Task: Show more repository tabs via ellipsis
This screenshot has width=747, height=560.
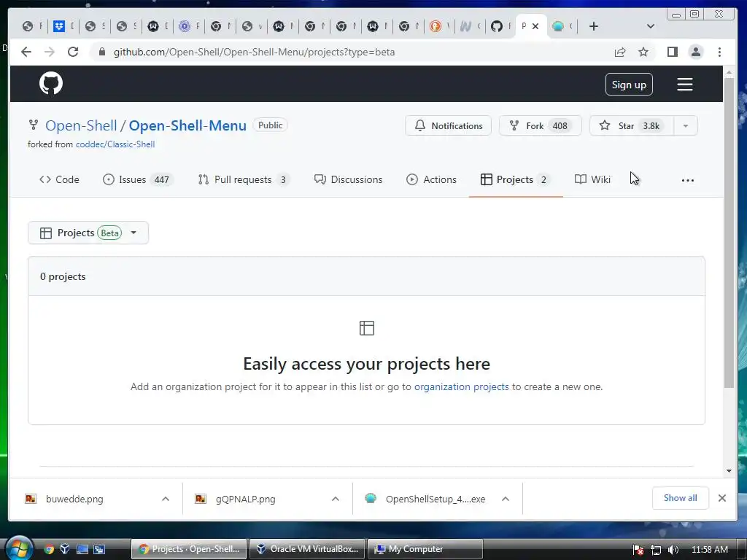Action: pos(687,180)
